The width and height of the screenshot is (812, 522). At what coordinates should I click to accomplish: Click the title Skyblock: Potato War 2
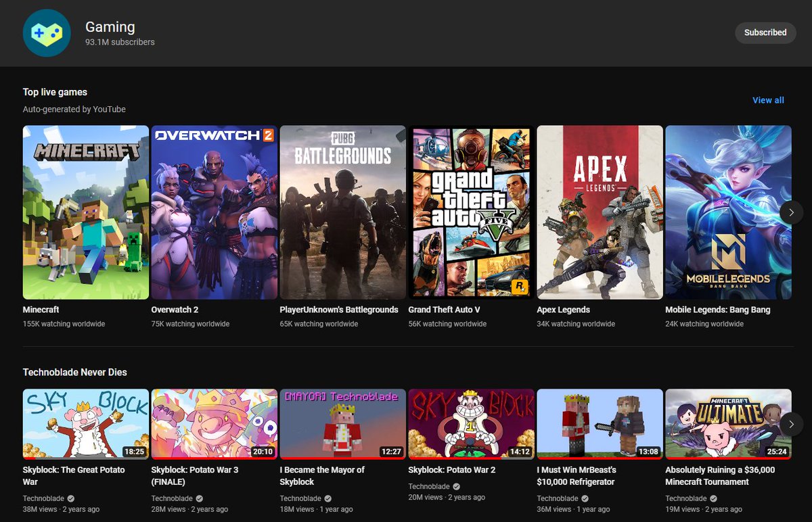tap(451, 470)
